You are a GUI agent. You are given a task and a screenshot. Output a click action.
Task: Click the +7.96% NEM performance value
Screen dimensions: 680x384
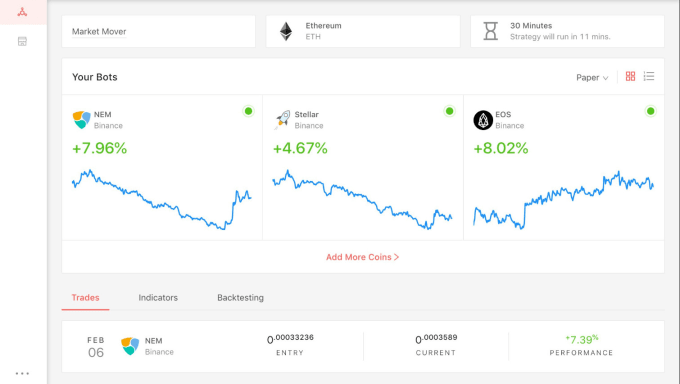pos(99,148)
